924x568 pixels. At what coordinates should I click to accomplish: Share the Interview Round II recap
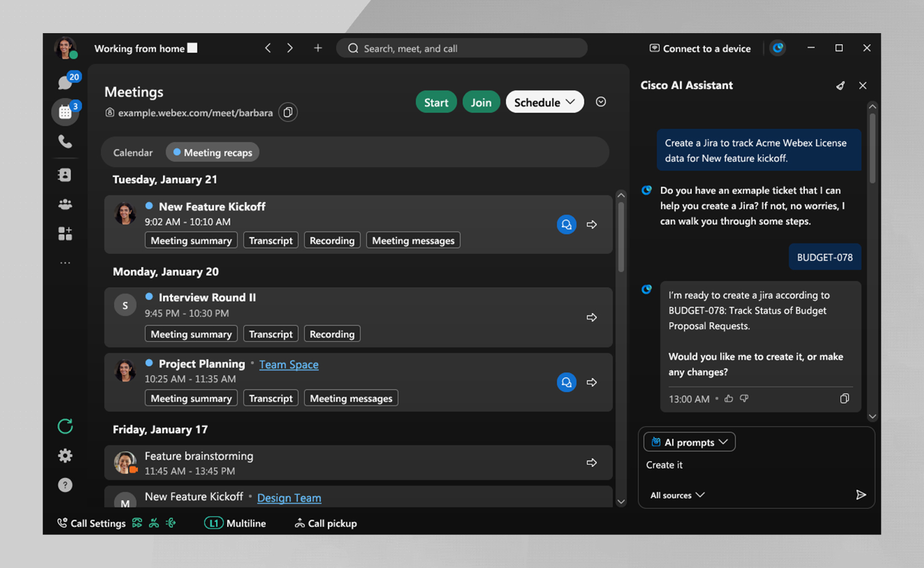click(x=591, y=317)
